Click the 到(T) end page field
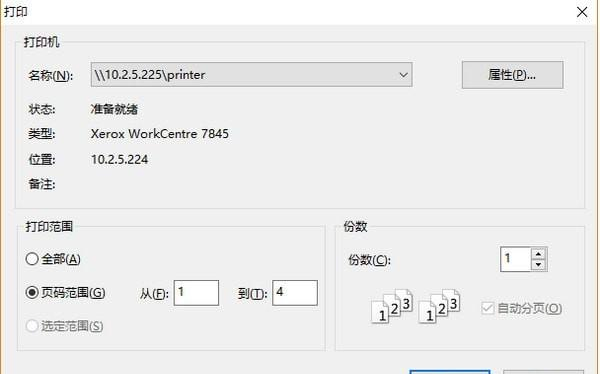The height and width of the screenshot is (374, 600). tap(295, 293)
